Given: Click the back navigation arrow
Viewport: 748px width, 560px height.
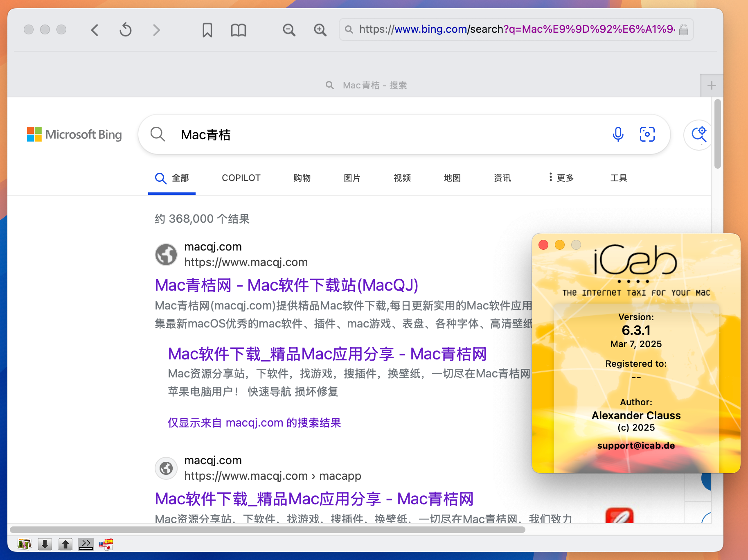Looking at the screenshot, I should click(x=95, y=29).
